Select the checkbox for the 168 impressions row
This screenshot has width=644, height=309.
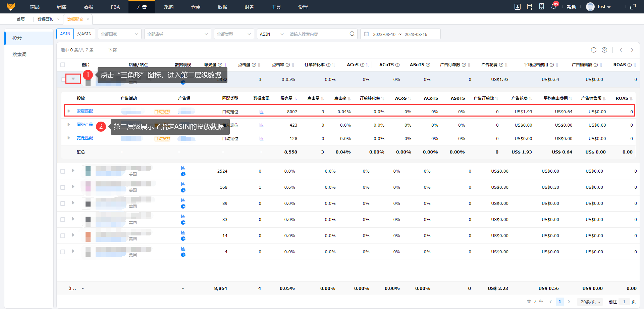pyautogui.click(x=63, y=187)
